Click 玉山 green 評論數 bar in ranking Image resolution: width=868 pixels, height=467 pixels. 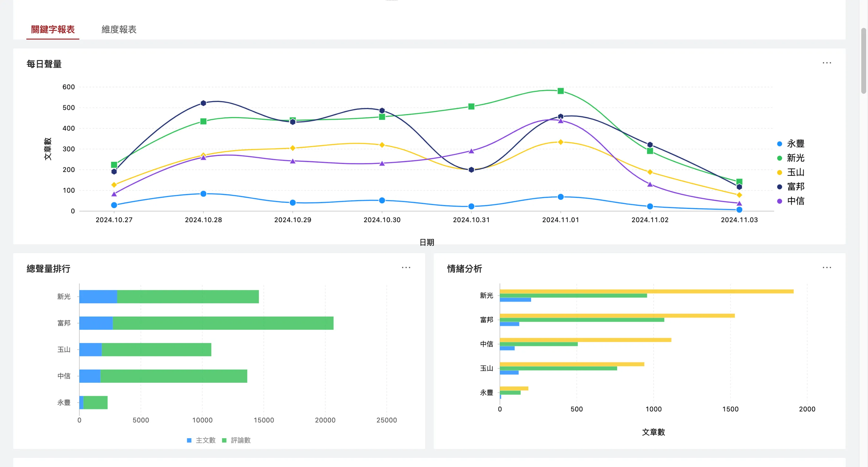156,350
